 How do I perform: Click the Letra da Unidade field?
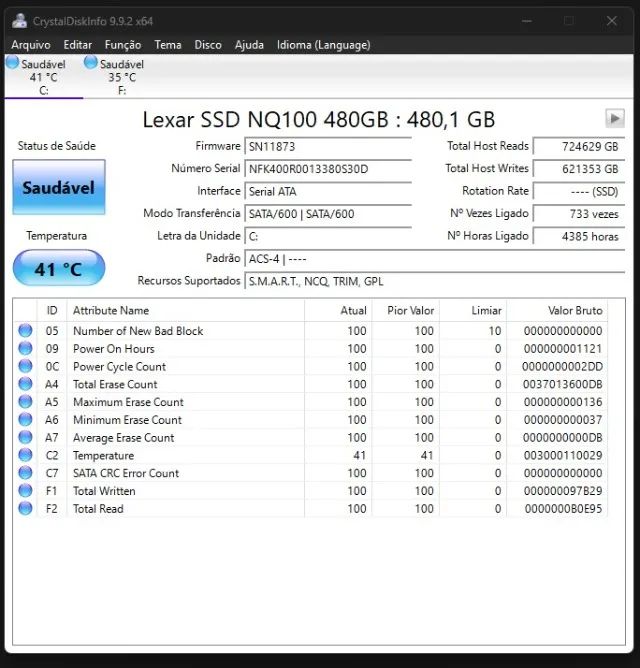(328, 236)
